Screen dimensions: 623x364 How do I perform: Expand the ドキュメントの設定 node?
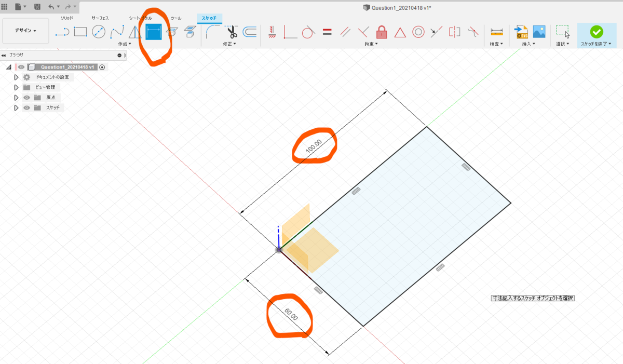(x=16, y=77)
